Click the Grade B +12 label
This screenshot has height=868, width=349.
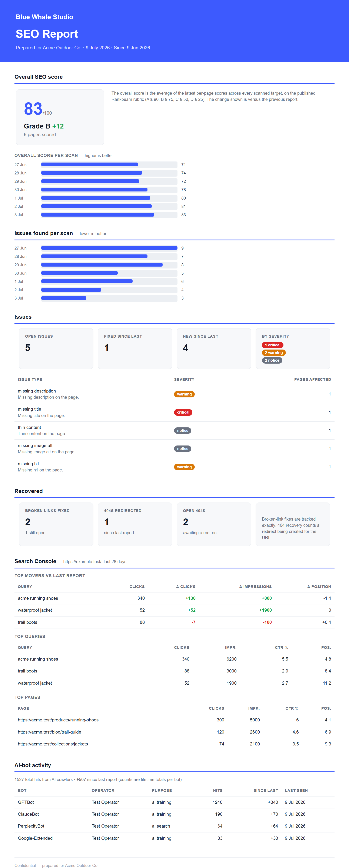click(x=43, y=126)
